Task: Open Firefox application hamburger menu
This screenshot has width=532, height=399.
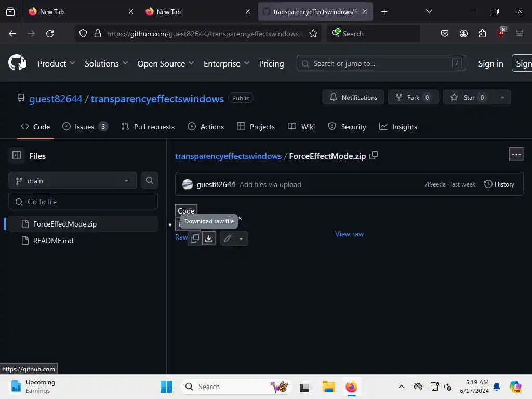Action: 520,33
